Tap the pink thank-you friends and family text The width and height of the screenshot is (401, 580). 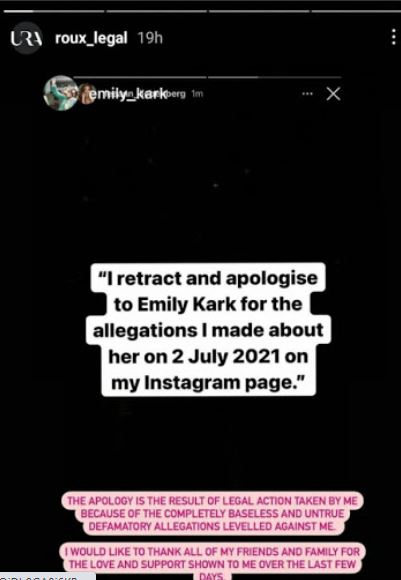(213, 562)
